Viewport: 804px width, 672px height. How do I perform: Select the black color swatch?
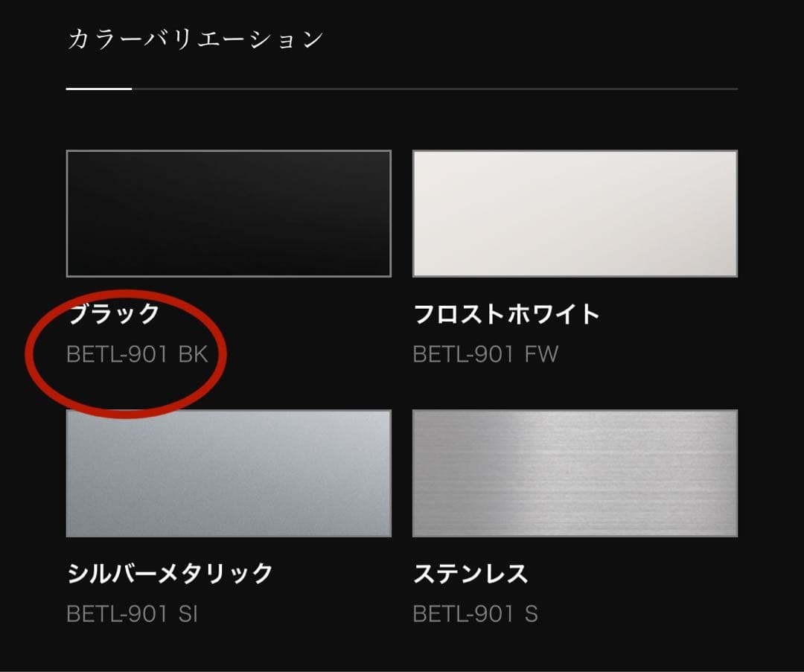(x=229, y=214)
